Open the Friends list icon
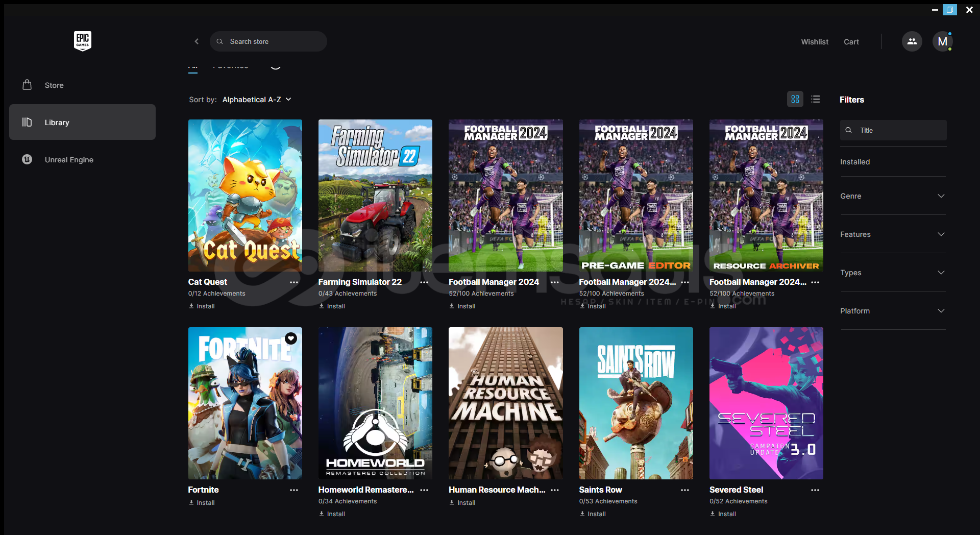Image resolution: width=980 pixels, height=535 pixels. [912, 41]
